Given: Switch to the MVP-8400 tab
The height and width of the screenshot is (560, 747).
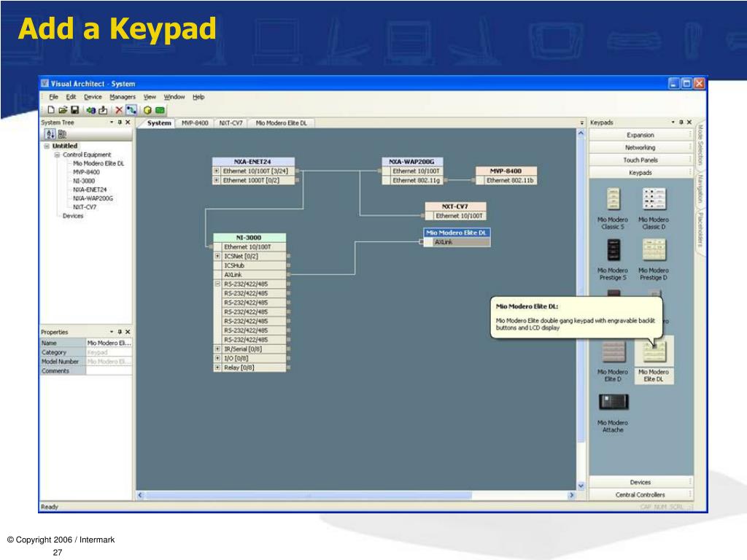Looking at the screenshot, I should pyautogui.click(x=195, y=122).
